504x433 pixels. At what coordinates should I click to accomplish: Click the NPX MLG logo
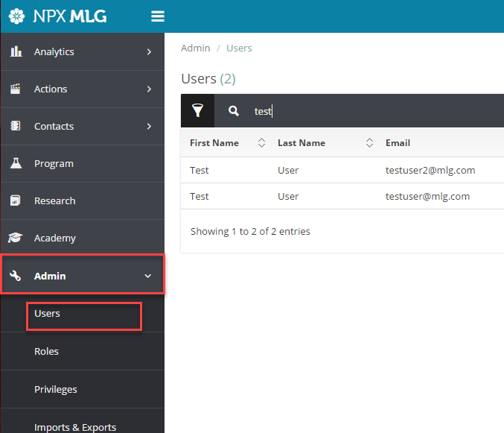pos(57,16)
